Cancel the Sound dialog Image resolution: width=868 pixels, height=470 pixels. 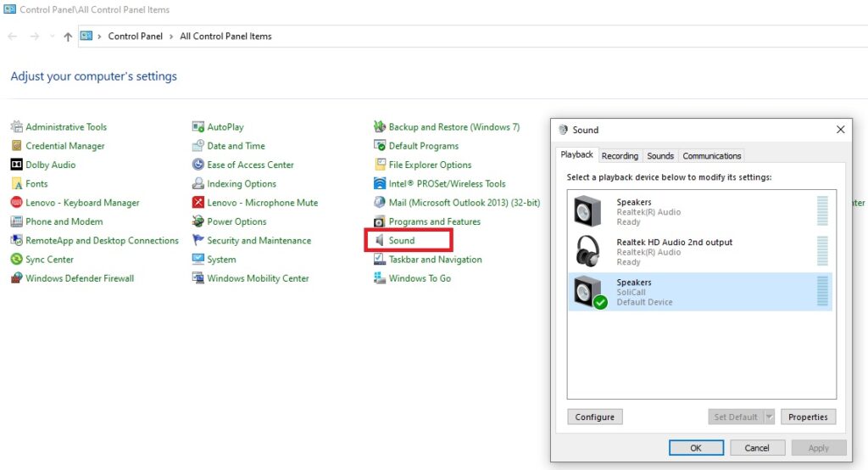click(x=757, y=448)
